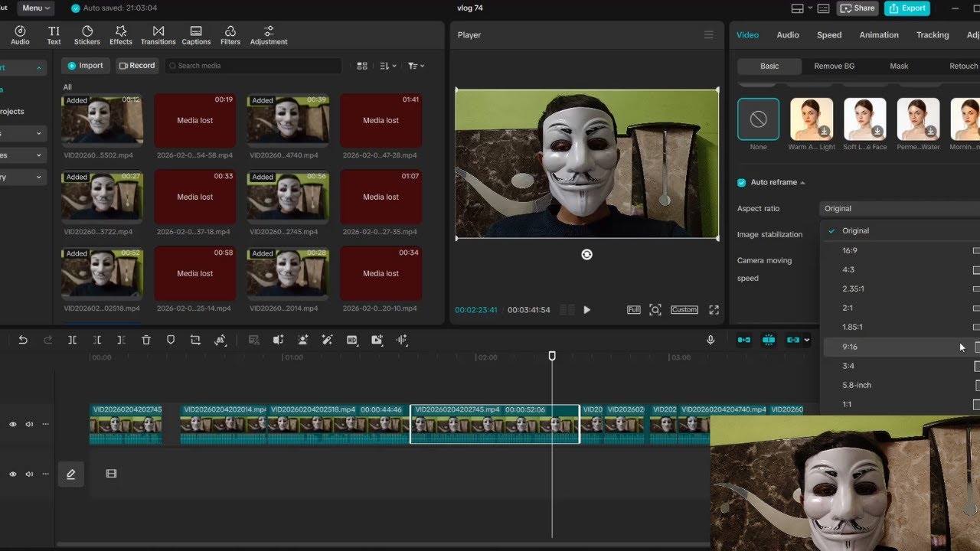Click the player hamburger menu icon

(x=708, y=35)
